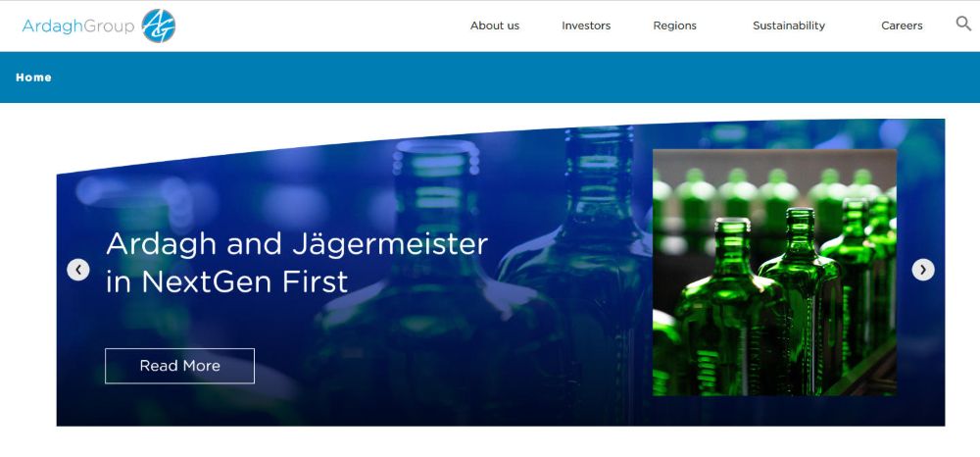Screen dimensions: 980x457
Task: Open the green bottles photo
Action: pos(774,273)
